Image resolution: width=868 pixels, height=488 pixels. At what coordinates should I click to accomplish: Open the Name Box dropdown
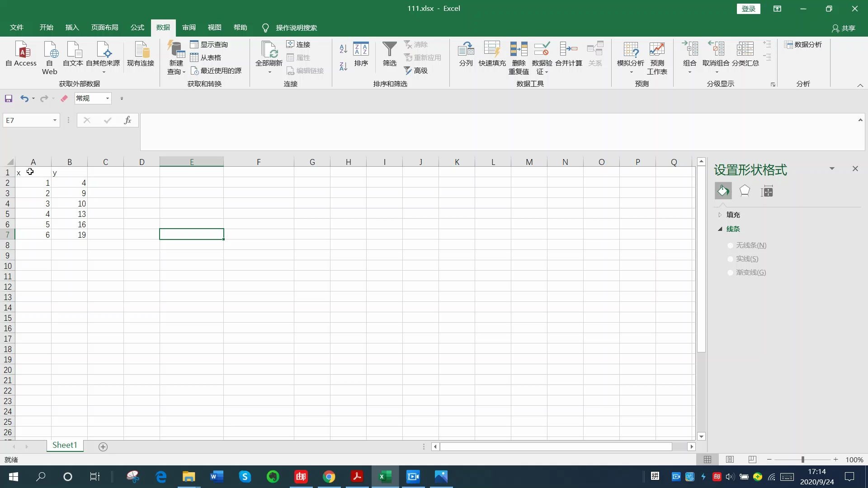(x=55, y=120)
